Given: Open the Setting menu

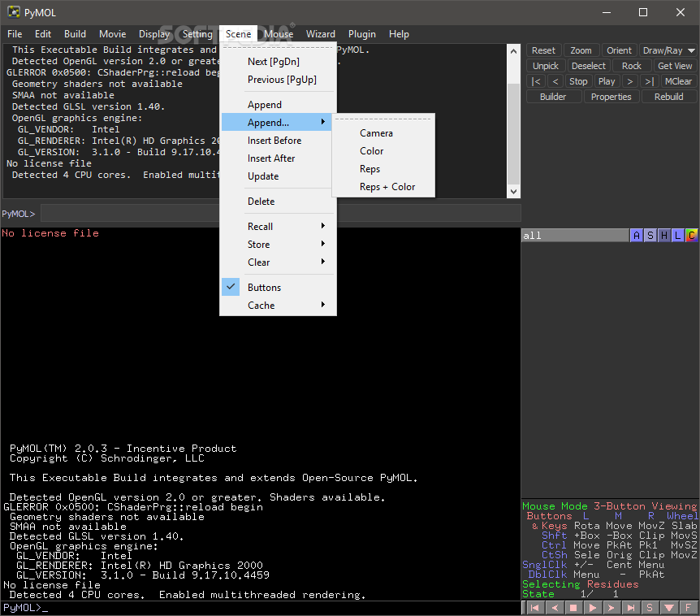Looking at the screenshot, I should [197, 34].
